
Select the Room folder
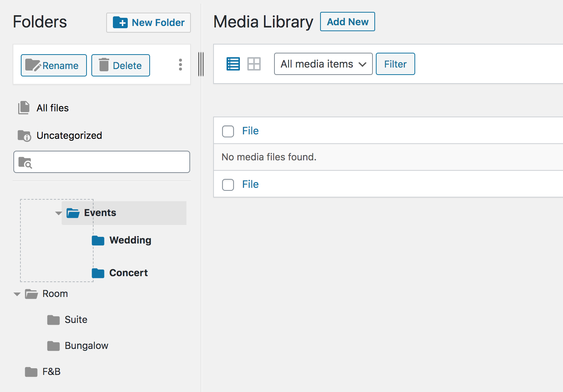[x=55, y=294]
